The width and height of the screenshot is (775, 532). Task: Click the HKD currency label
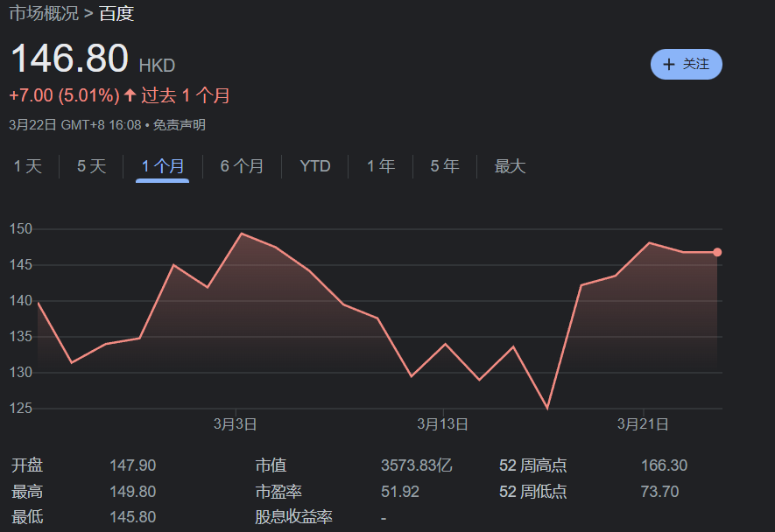[157, 66]
